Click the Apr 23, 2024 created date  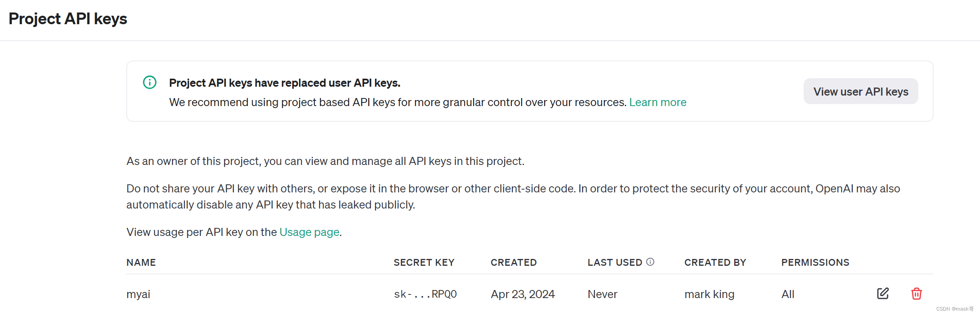[x=523, y=294]
